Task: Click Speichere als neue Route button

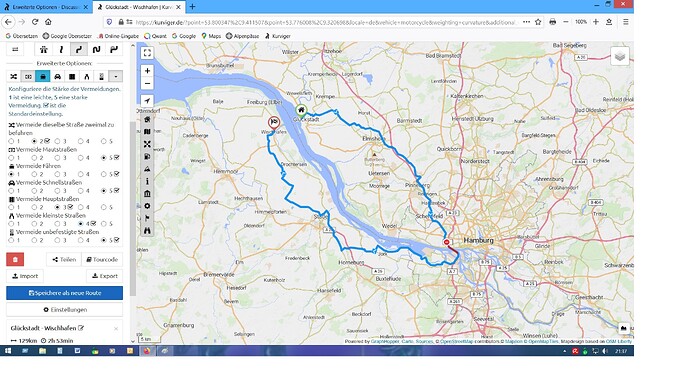Action: coord(64,293)
